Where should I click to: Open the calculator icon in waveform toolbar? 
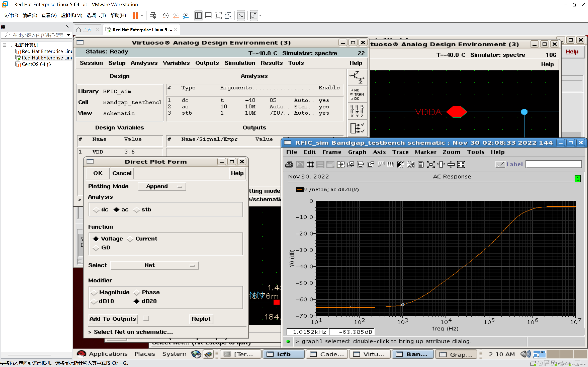pyautogui.click(x=421, y=165)
